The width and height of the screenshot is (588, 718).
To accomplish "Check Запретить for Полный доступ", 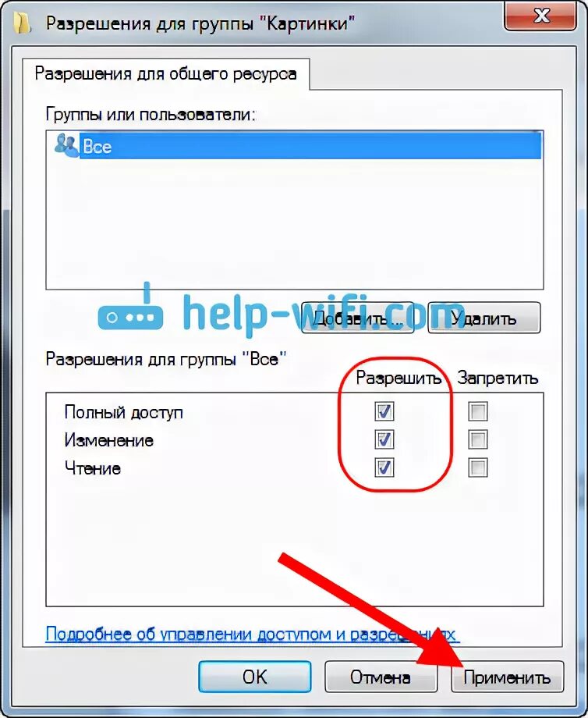I will point(478,411).
